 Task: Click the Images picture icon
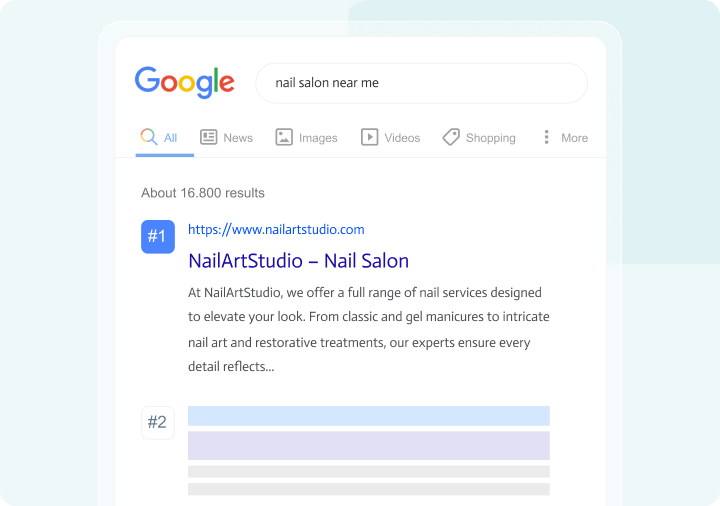284,137
